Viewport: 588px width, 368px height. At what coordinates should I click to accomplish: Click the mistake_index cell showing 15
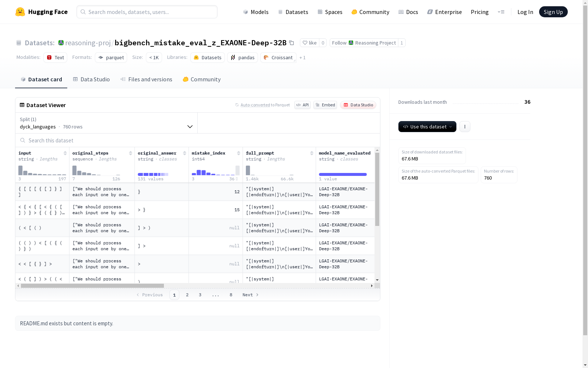click(216, 210)
